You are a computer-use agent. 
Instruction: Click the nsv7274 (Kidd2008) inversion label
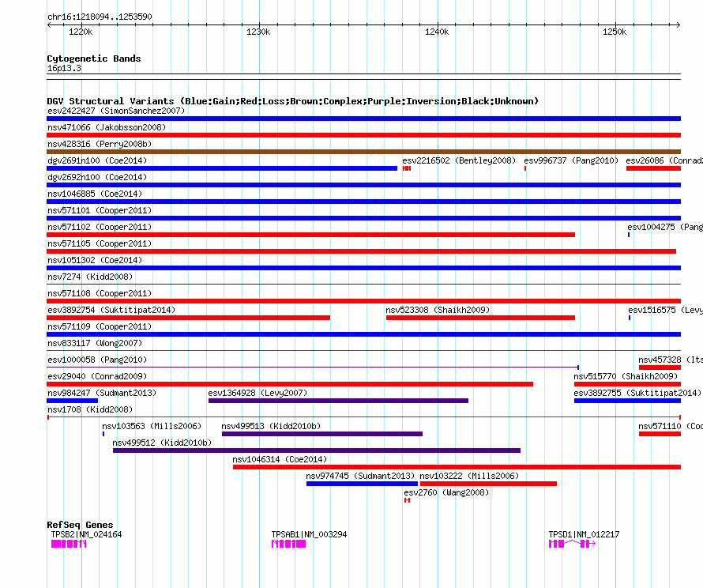pos(90,277)
